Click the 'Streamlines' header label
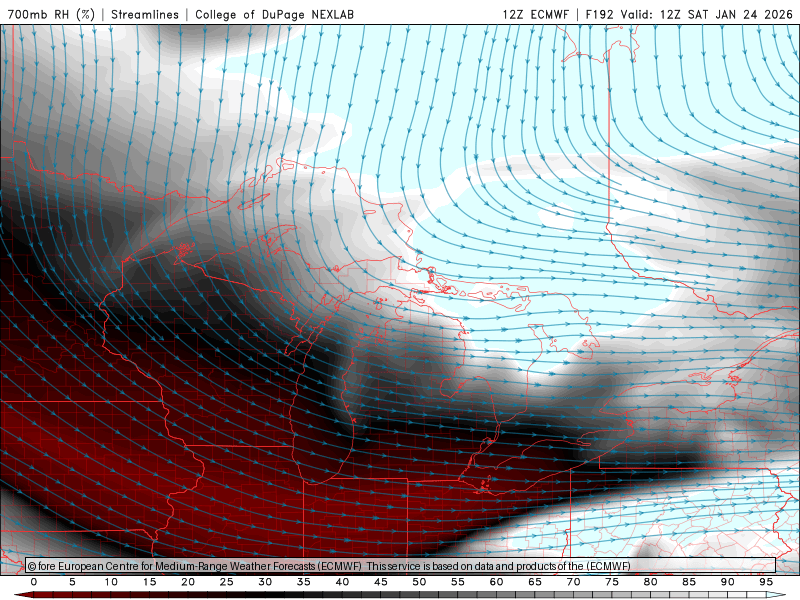Image resolution: width=800 pixels, height=600 pixels. (145, 14)
